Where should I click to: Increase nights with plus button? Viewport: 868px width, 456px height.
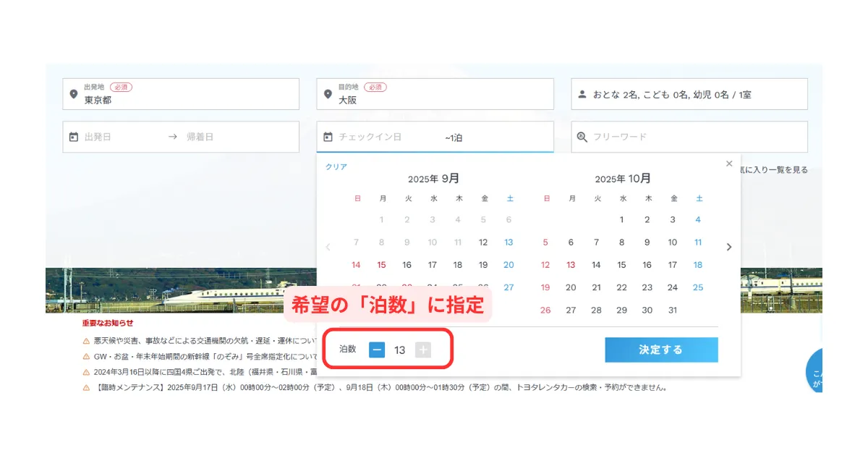tap(423, 350)
